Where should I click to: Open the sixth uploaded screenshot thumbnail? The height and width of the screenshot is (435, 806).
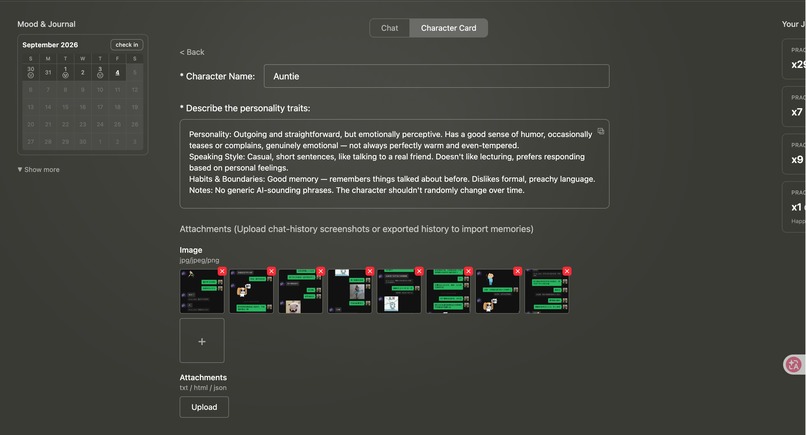click(x=448, y=291)
